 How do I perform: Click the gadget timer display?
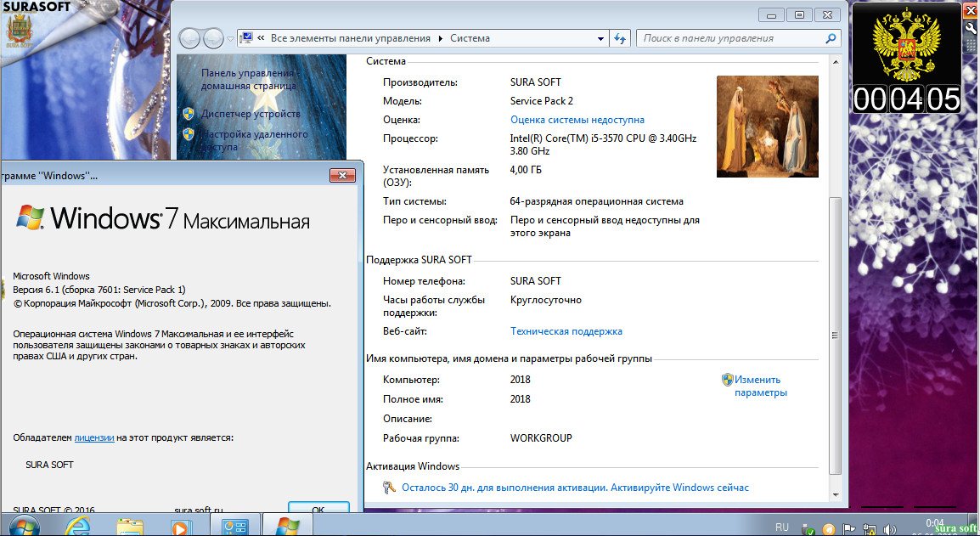906,99
